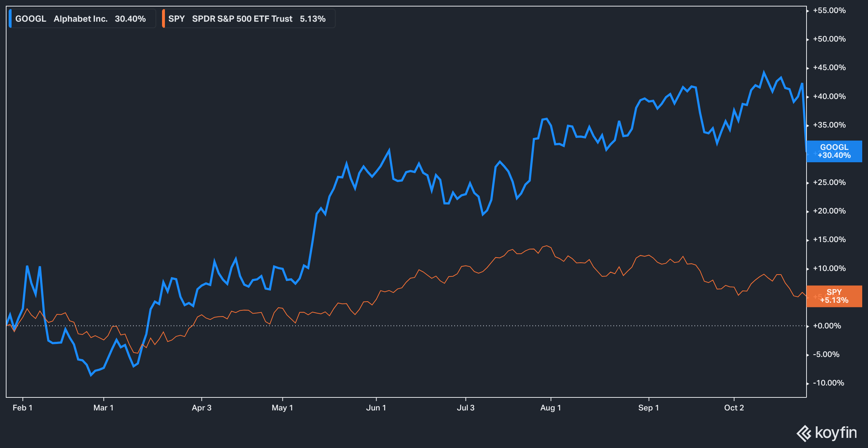Click the Jun 1 date label
Image resolution: width=868 pixels, height=448 pixels.
click(376, 408)
